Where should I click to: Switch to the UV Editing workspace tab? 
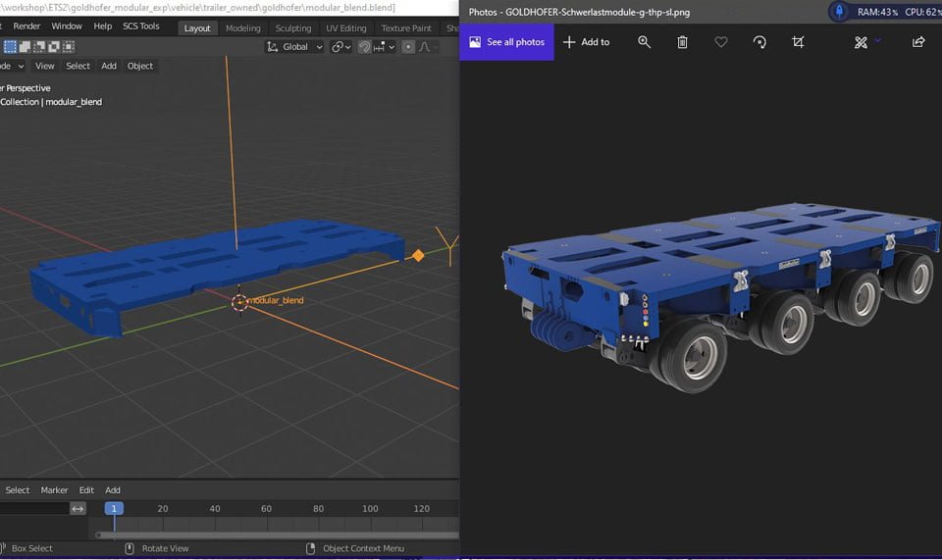pos(346,28)
